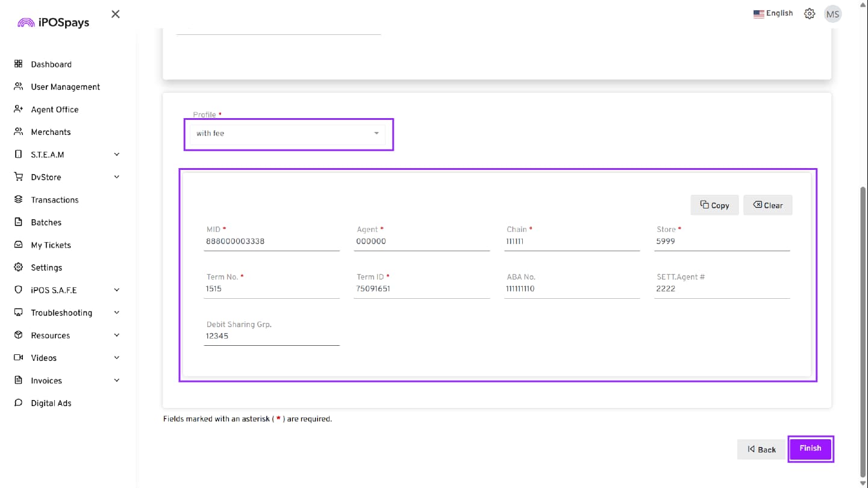Open the MS user avatar menu
Screen dimensions: 868x488
click(832, 14)
